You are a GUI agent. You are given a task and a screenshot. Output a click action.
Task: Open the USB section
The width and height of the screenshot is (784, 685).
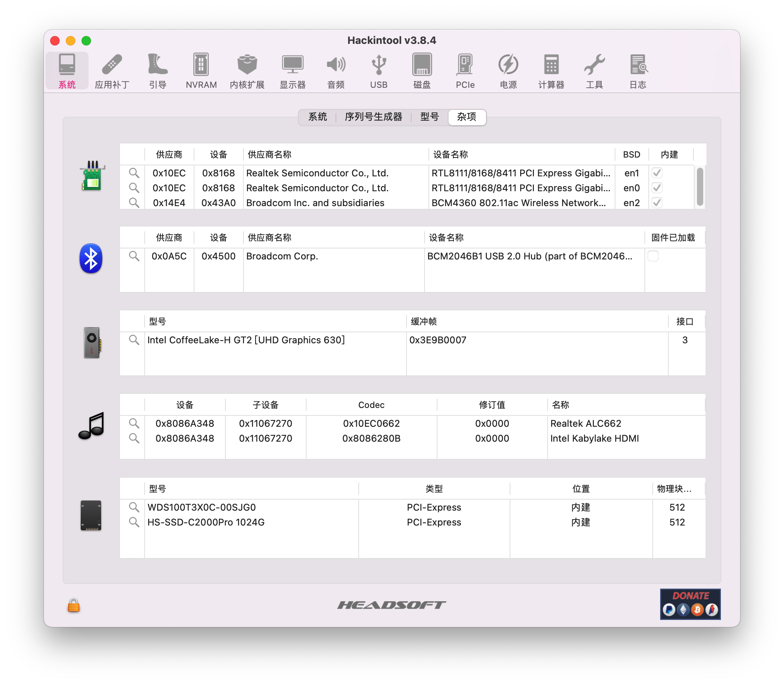(379, 71)
